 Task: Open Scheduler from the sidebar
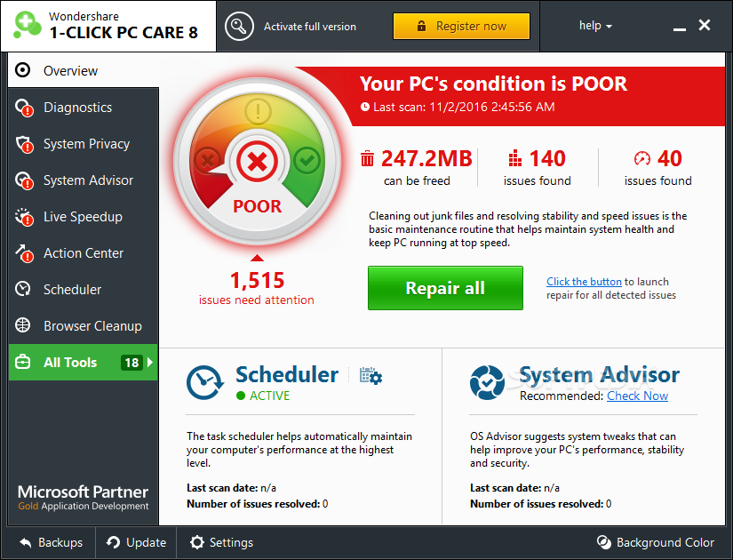pyautogui.click(x=84, y=290)
